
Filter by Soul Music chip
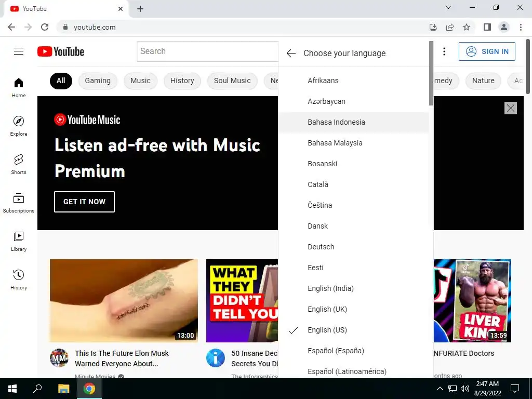232,81
